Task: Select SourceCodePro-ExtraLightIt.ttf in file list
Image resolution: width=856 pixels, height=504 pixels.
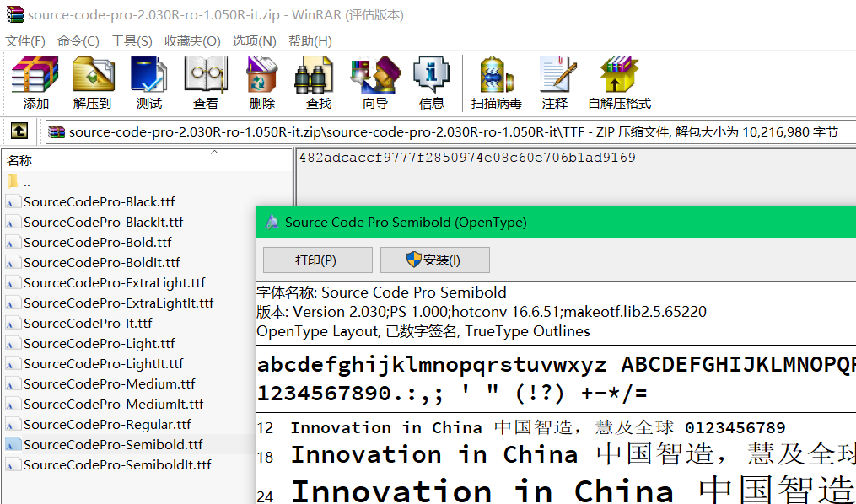Action: (x=118, y=303)
